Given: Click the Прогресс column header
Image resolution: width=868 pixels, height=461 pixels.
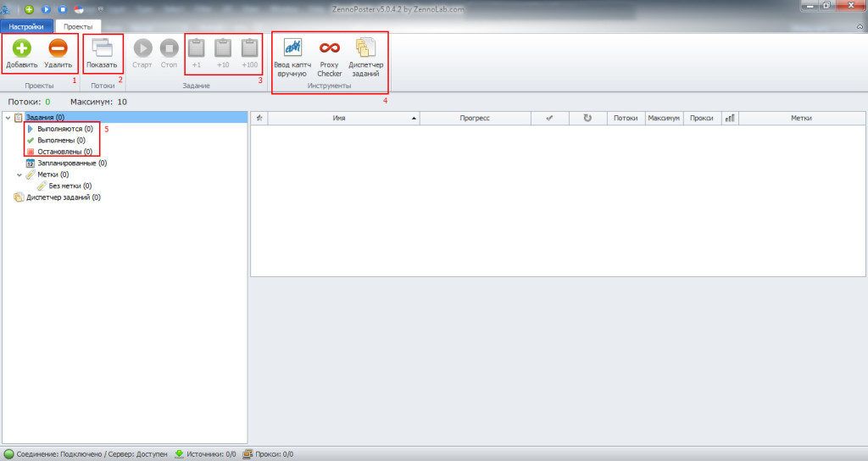Looking at the screenshot, I should [475, 119].
